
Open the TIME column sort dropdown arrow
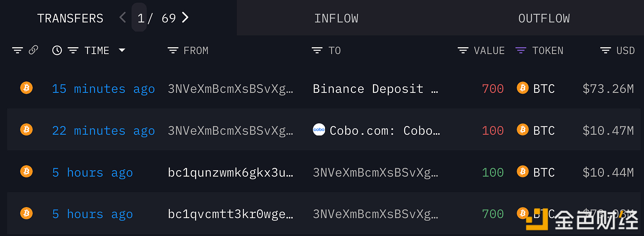pyautogui.click(x=122, y=50)
